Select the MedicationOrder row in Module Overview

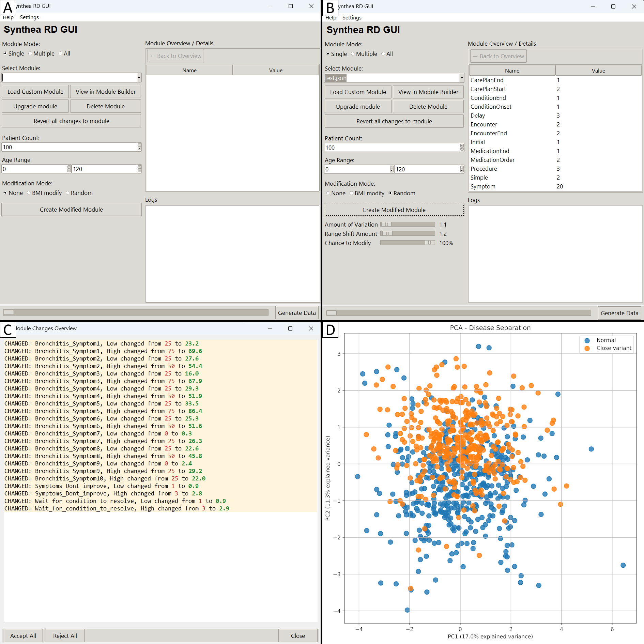[555, 160]
